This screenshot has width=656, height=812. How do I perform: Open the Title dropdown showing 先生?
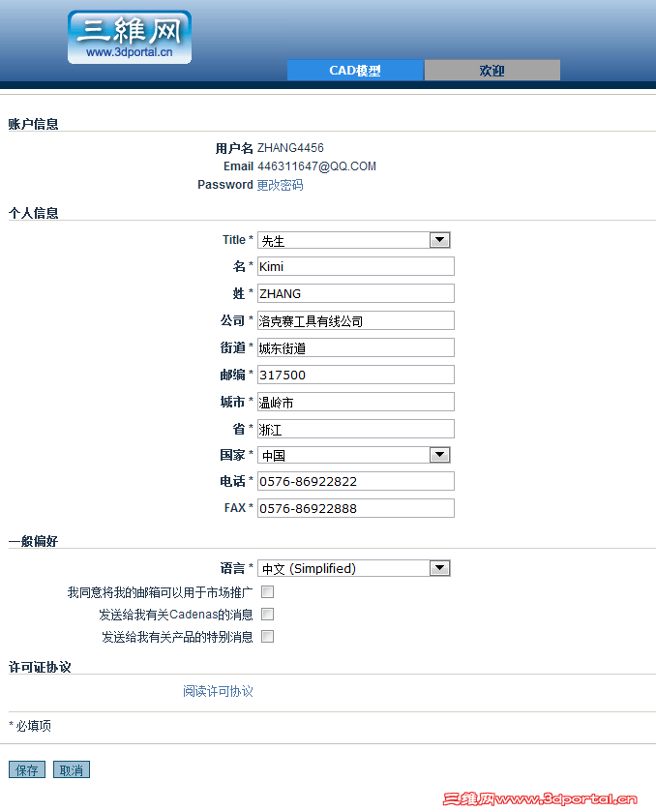tap(353, 240)
